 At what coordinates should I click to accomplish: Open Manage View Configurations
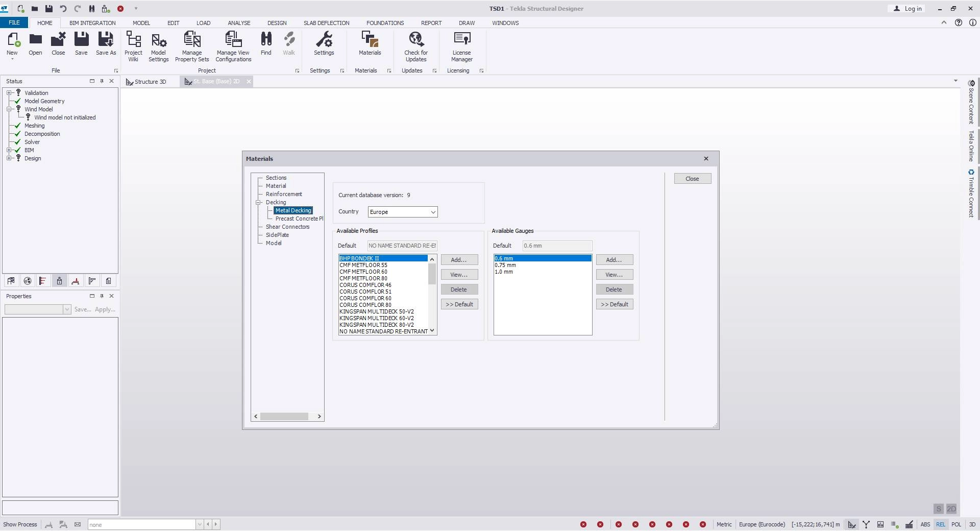tap(233, 46)
